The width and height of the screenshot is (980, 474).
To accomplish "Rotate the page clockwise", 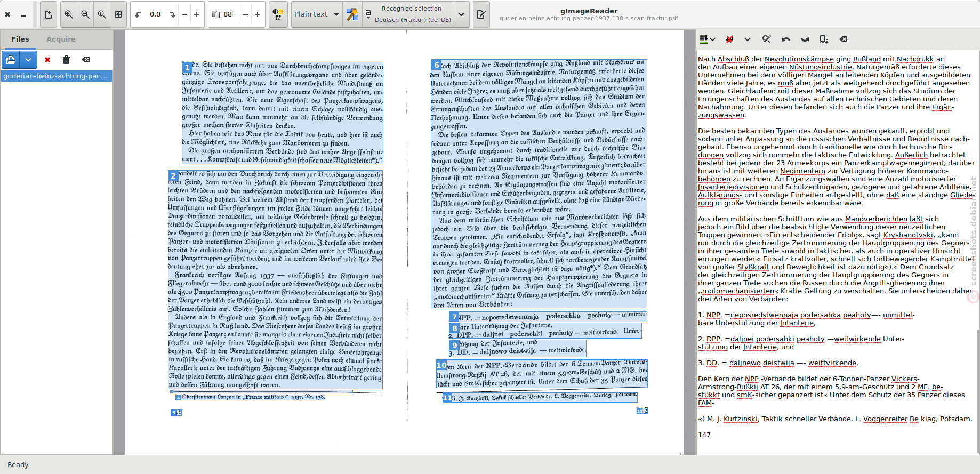I will coord(172,14).
